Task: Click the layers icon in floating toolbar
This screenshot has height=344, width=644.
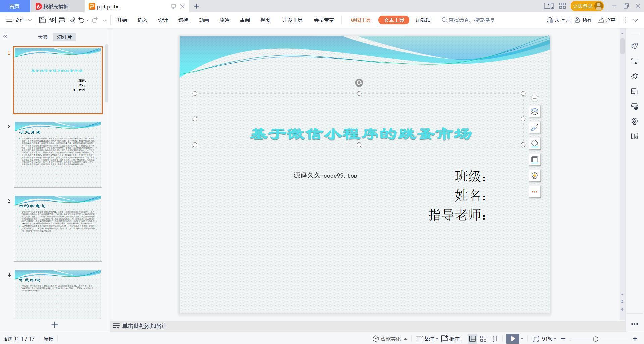Action: (x=535, y=111)
